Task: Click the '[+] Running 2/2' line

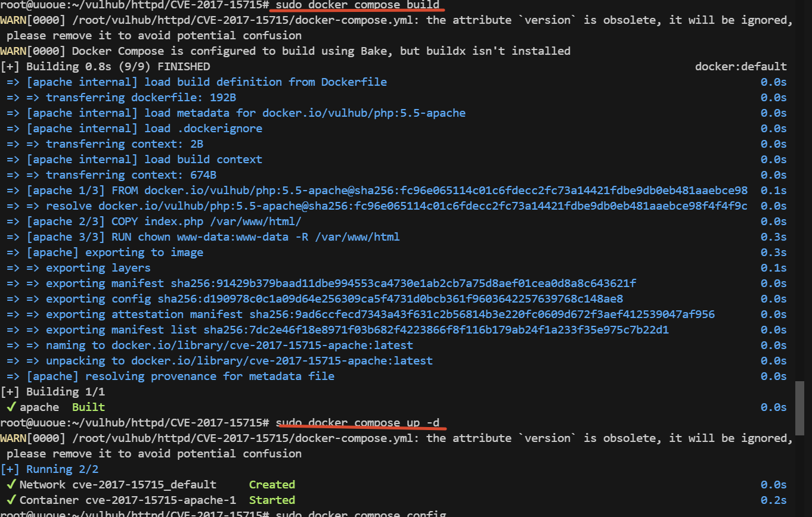Action: [x=49, y=469]
